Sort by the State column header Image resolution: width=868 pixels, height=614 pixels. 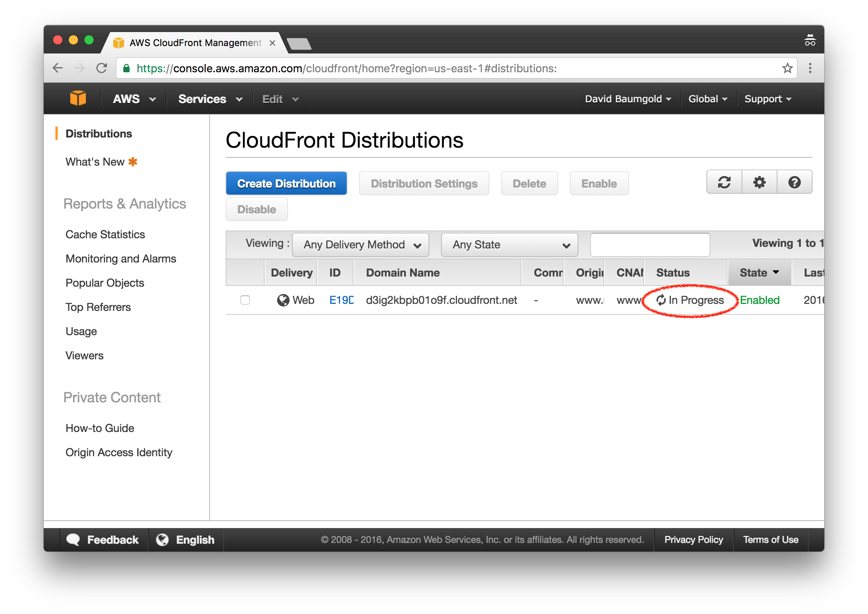tap(759, 273)
